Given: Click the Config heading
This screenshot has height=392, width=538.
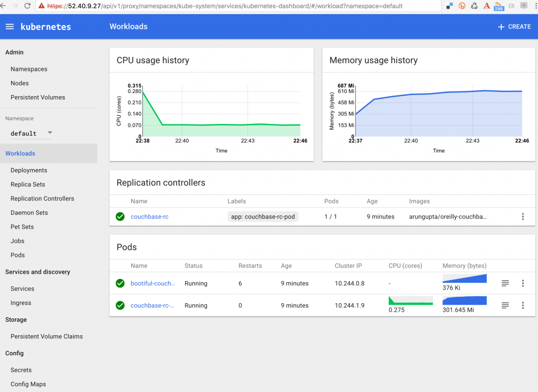Looking at the screenshot, I should coord(14,353).
